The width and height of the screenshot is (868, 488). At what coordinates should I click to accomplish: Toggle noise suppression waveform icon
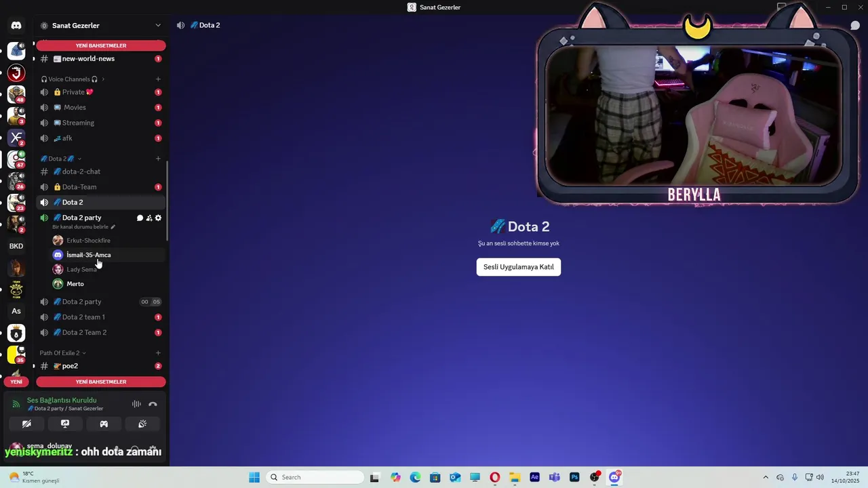click(136, 404)
